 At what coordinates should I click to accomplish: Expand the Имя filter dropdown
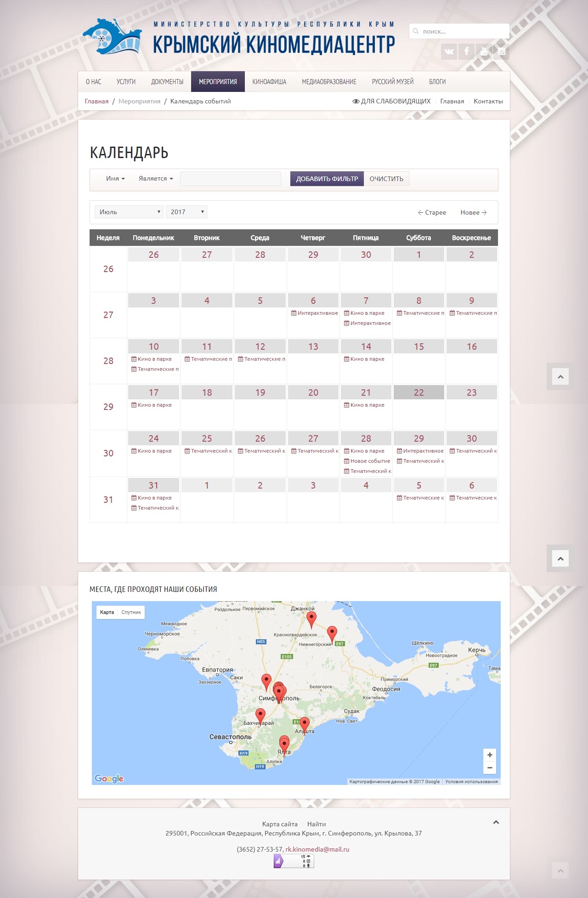(115, 179)
